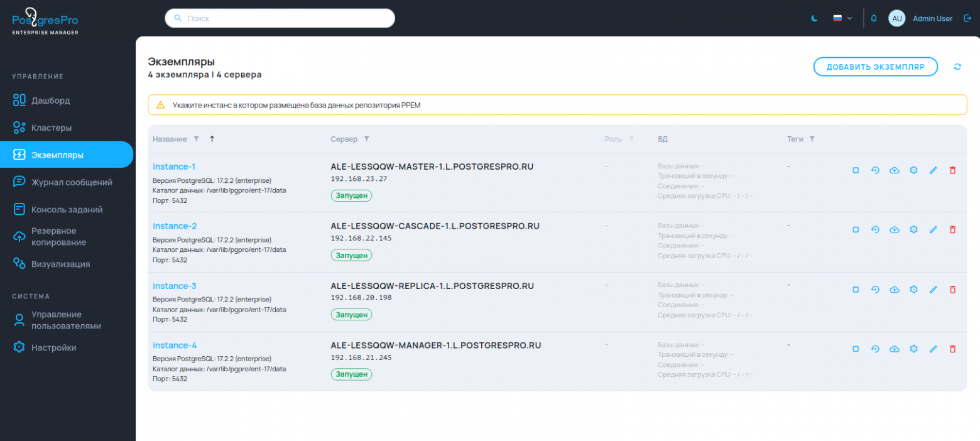Open filter for Сервер column
Image resolution: width=980 pixels, height=441 pixels.
click(367, 139)
